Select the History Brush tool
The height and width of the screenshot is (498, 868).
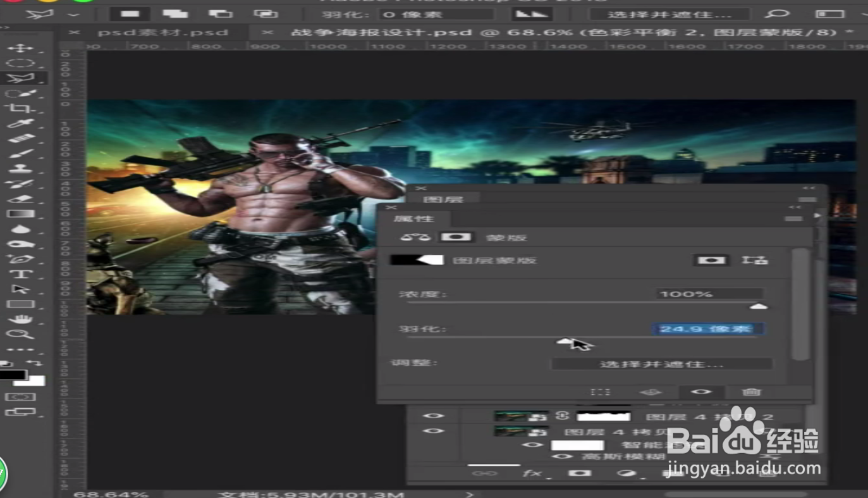point(20,184)
